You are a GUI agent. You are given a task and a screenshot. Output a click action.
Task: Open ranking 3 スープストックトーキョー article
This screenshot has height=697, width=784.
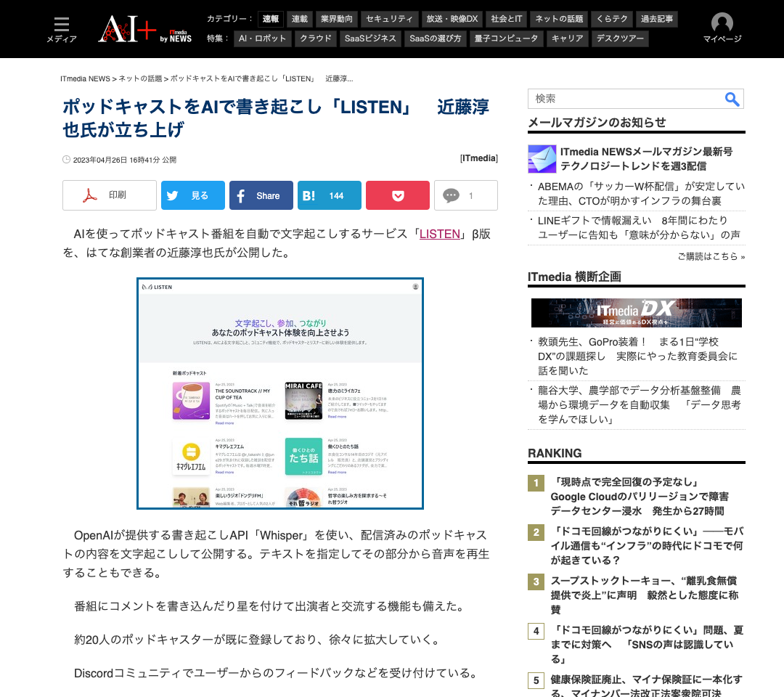point(645,595)
